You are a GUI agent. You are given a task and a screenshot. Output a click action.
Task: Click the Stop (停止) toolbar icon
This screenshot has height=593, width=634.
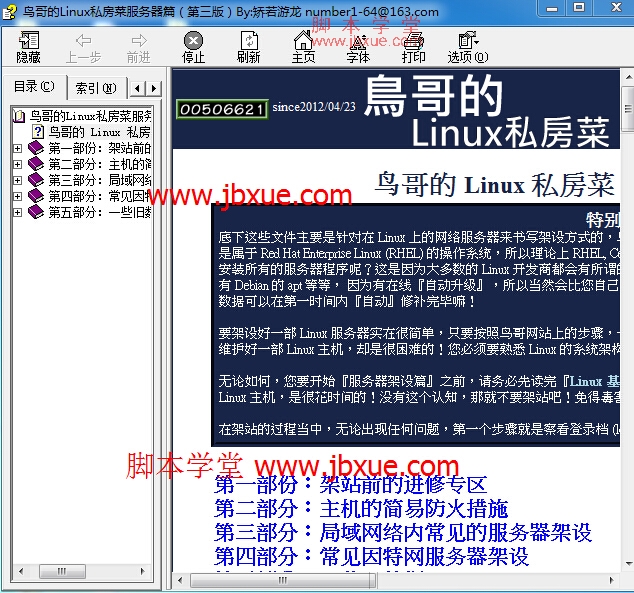(194, 47)
